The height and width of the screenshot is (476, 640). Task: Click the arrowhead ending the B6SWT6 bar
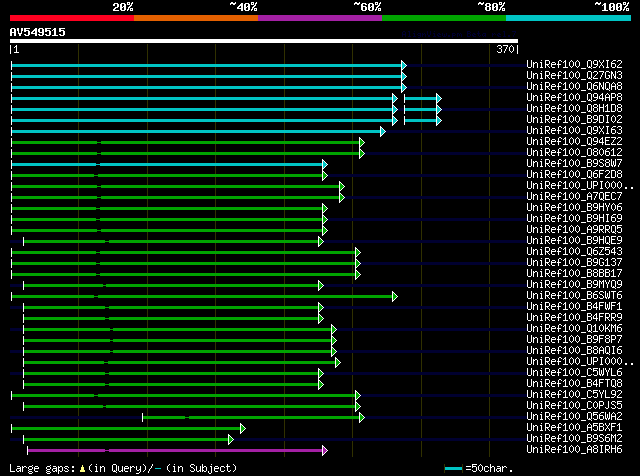(x=395, y=297)
